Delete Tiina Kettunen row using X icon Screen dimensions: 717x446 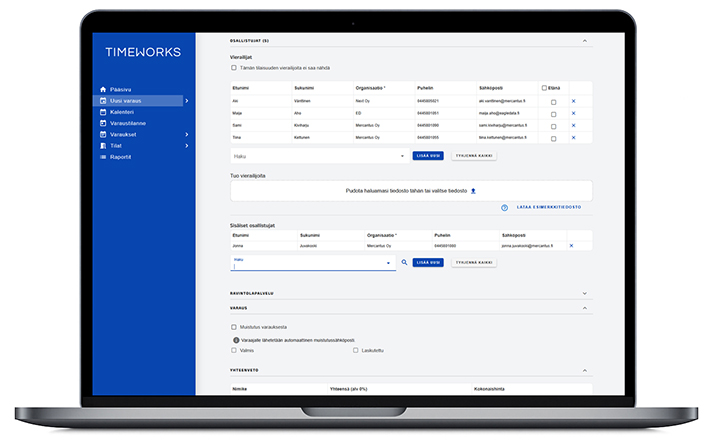coord(573,136)
